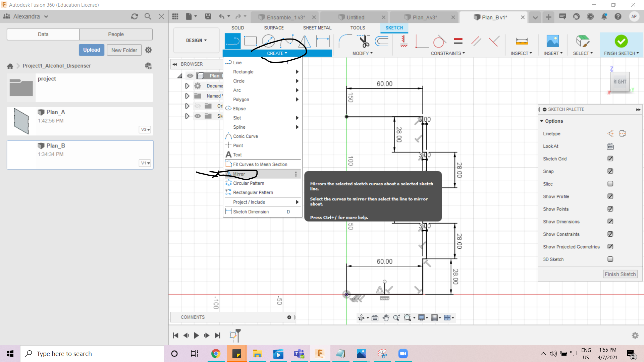Click the Project1_Alcohol_Dispenser breadcrumb
Viewport: 644px width, 362px height.
pyautogui.click(x=57, y=66)
